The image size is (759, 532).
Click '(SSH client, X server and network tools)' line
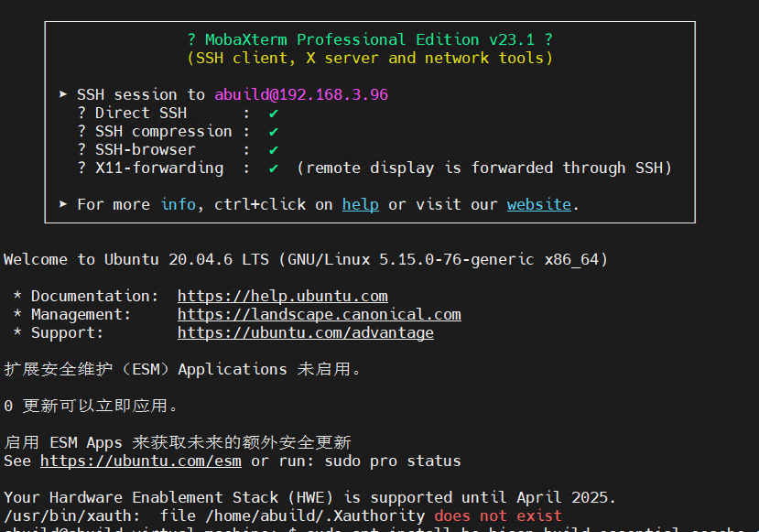coord(370,58)
